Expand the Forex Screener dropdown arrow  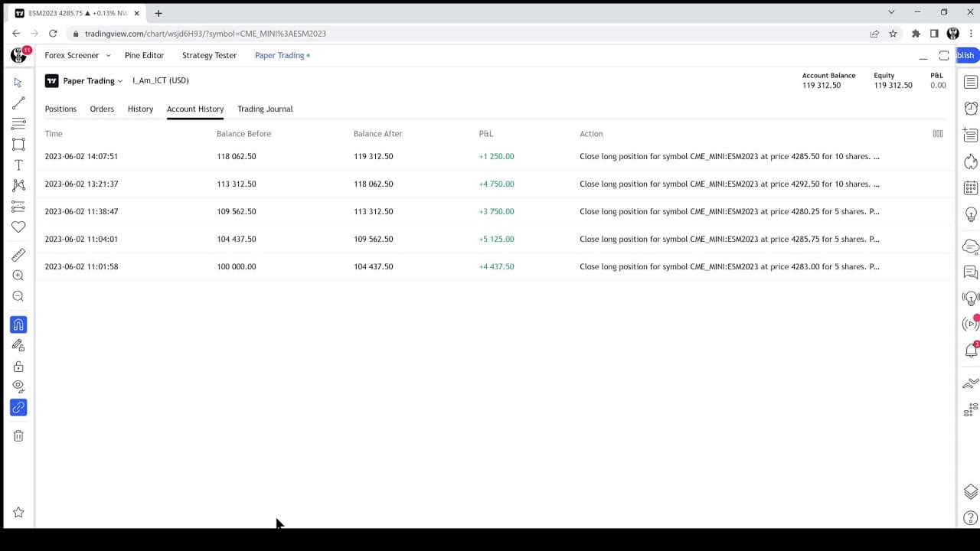pos(108,55)
